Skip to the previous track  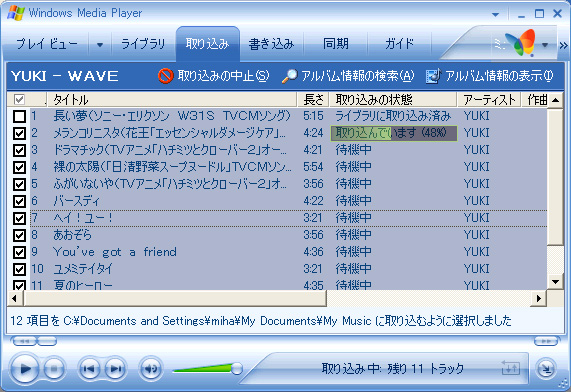click(89, 369)
